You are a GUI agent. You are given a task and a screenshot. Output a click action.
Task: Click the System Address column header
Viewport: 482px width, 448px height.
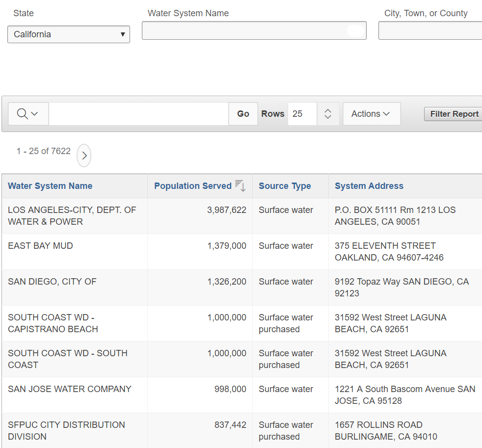click(369, 186)
